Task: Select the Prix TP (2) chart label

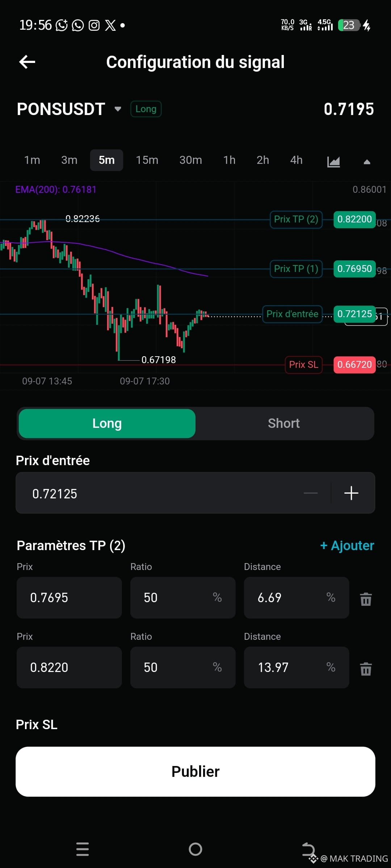Action: click(296, 219)
